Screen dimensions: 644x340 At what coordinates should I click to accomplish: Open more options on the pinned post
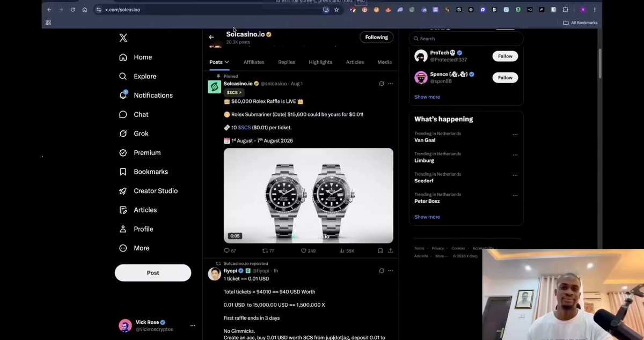pyautogui.click(x=390, y=84)
